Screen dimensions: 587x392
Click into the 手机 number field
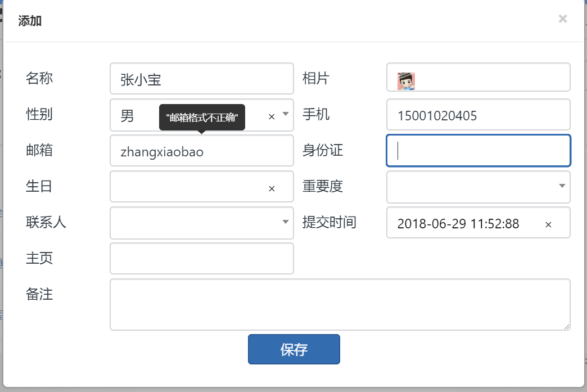[478, 115]
